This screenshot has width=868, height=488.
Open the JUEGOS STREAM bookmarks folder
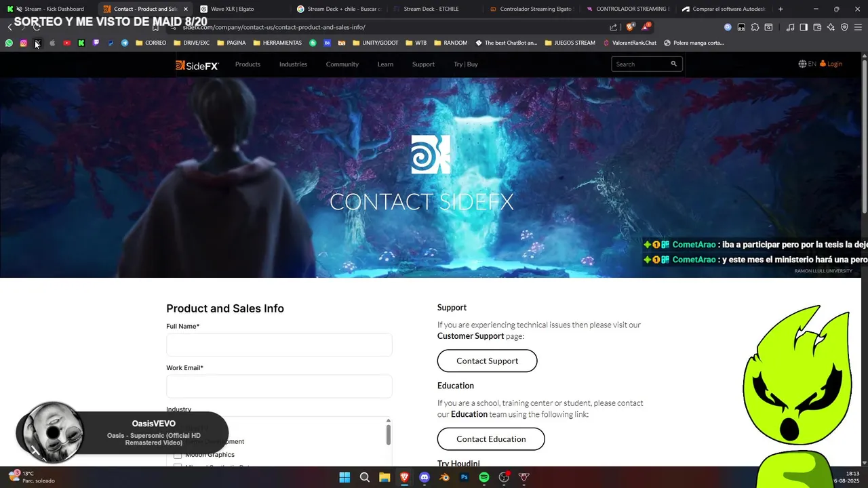(x=570, y=43)
